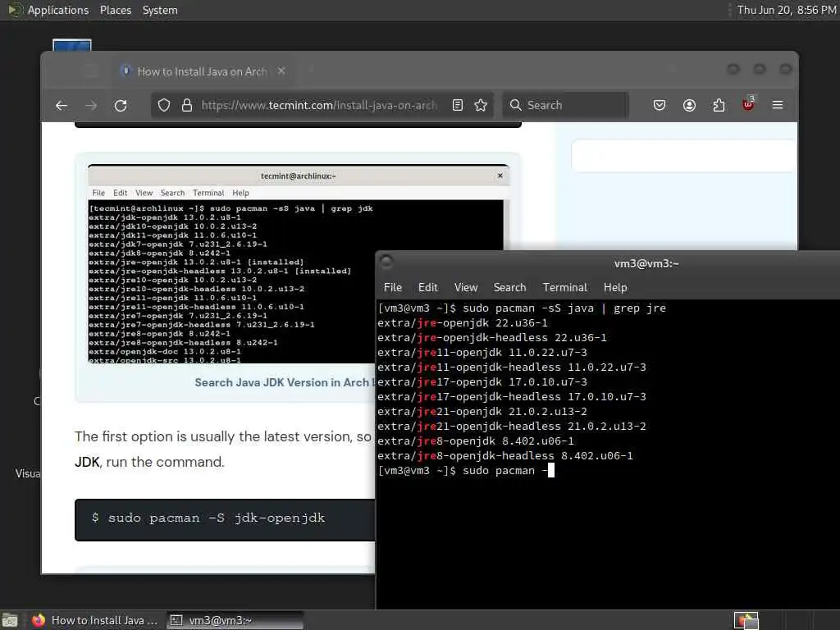Save page to Pocket
This screenshot has width=840, height=630.
pyautogui.click(x=660, y=105)
